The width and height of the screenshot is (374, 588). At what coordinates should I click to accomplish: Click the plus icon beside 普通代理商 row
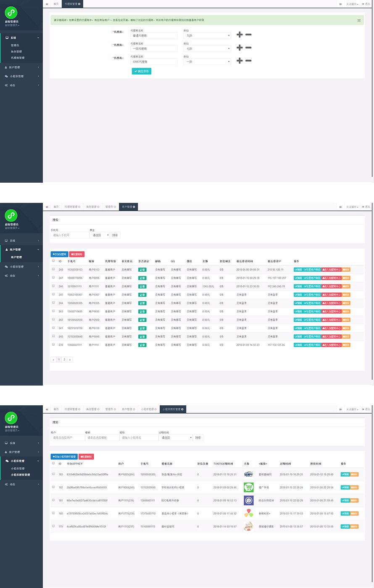(x=240, y=35)
